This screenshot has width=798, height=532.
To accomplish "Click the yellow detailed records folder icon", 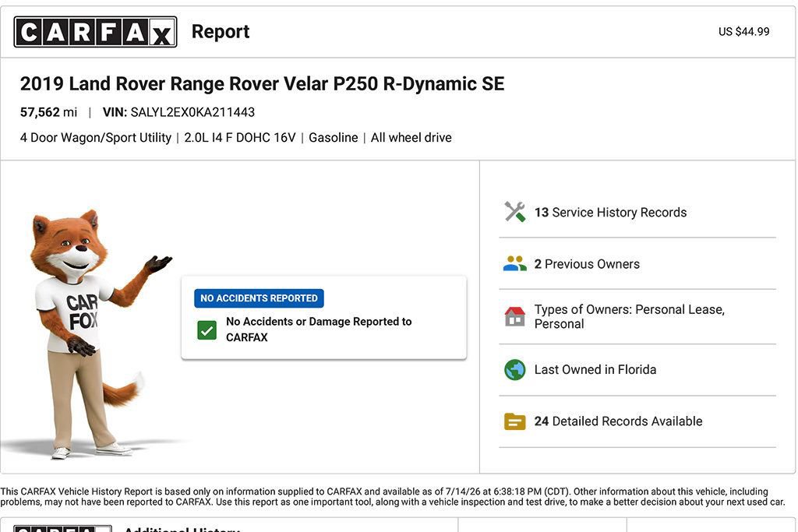I will pyautogui.click(x=514, y=421).
